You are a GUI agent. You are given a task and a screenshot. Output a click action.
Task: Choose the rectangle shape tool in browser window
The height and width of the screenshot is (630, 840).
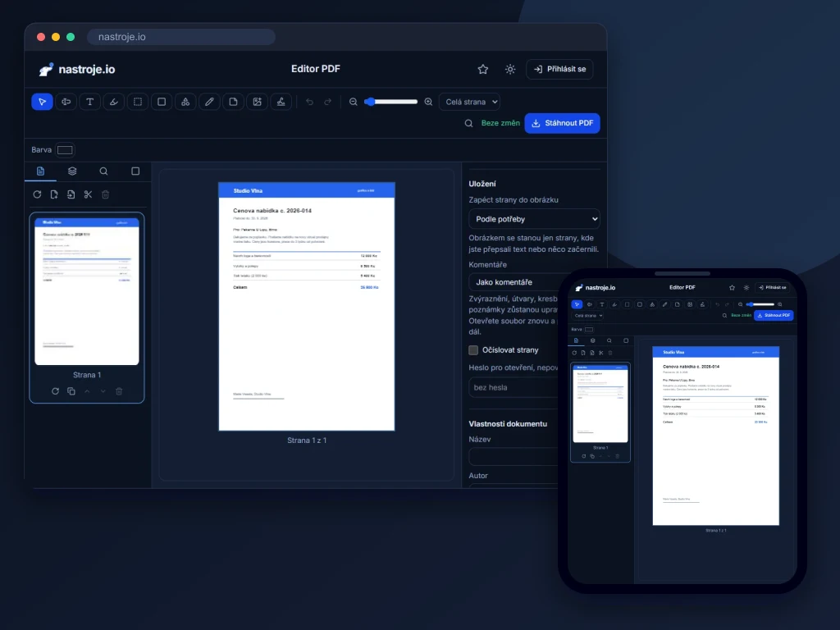tap(162, 102)
